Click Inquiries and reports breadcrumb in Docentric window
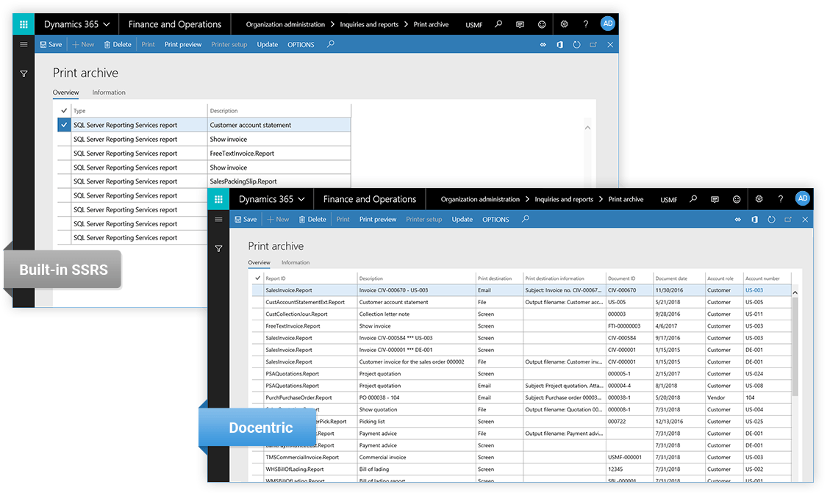The height and width of the screenshot is (504, 830). pyautogui.click(x=564, y=199)
